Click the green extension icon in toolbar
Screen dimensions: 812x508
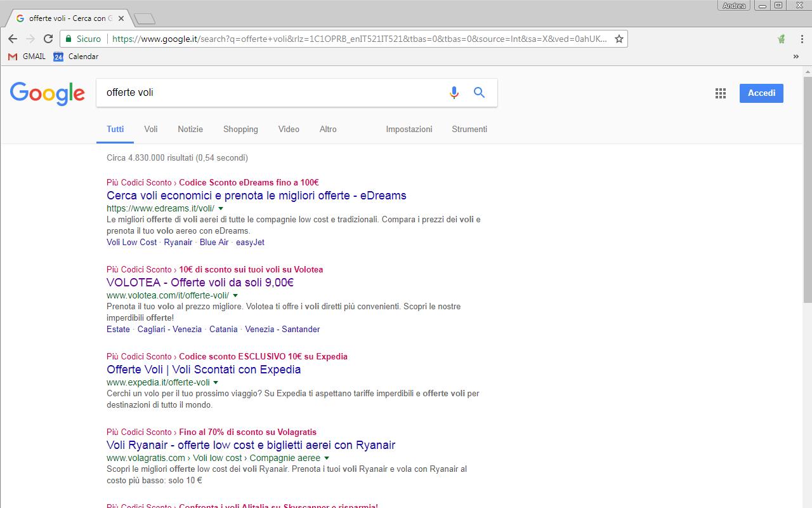click(782, 39)
